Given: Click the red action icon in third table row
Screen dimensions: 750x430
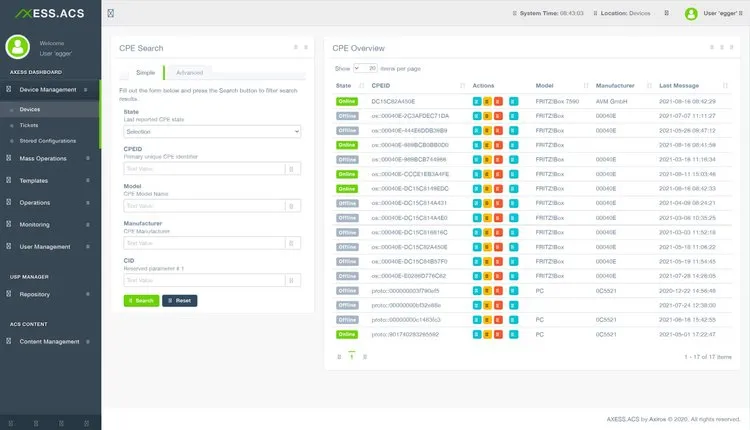Looking at the screenshot, I should coord(497,130).
